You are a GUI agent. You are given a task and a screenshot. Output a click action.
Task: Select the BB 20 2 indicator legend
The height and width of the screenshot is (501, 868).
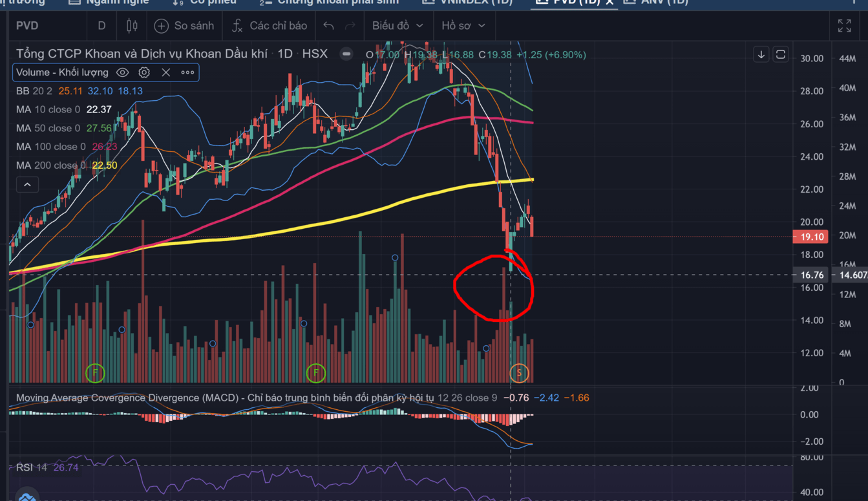point(34,91)
